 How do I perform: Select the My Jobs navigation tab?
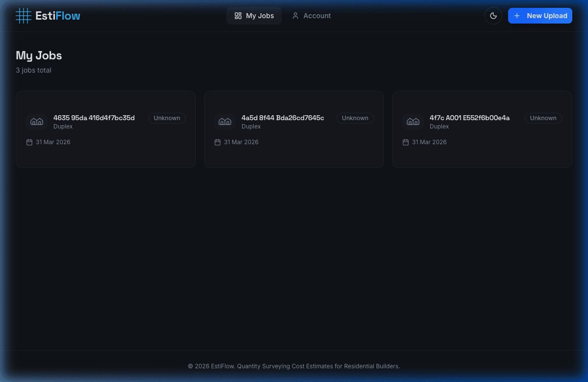254,15
